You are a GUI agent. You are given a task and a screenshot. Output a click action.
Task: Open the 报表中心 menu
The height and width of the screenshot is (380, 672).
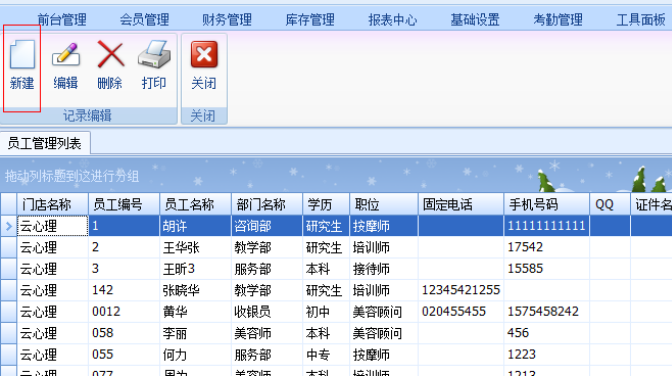[393, 20]
